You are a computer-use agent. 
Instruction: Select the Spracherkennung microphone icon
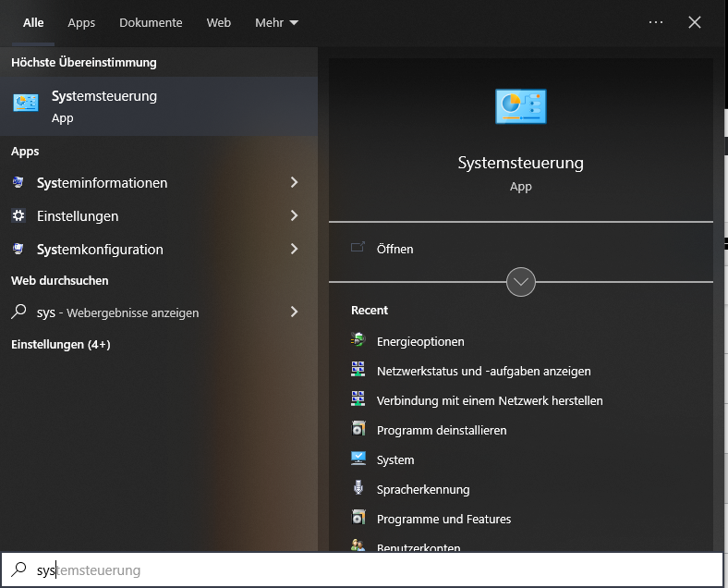click(358, 489)
